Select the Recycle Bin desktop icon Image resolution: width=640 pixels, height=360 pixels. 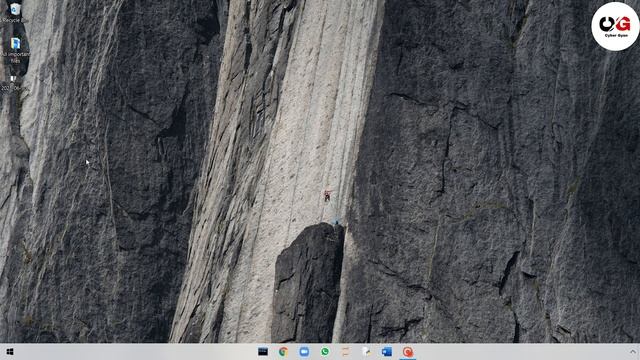[x=15, y=12]
